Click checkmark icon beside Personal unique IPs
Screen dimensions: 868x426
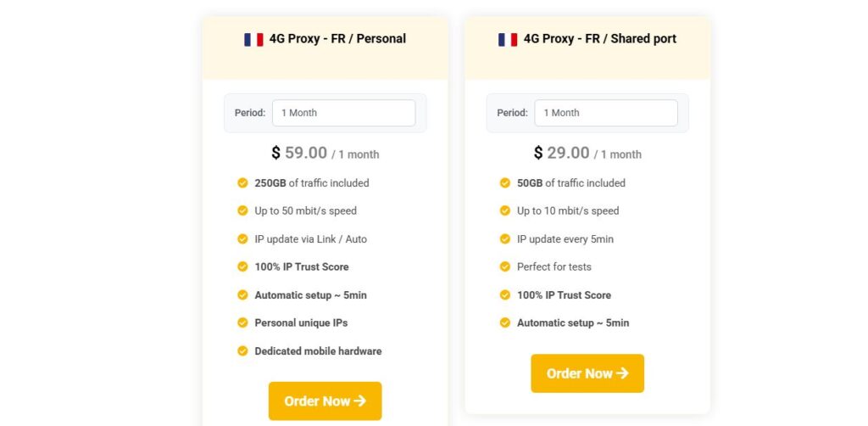242,322
